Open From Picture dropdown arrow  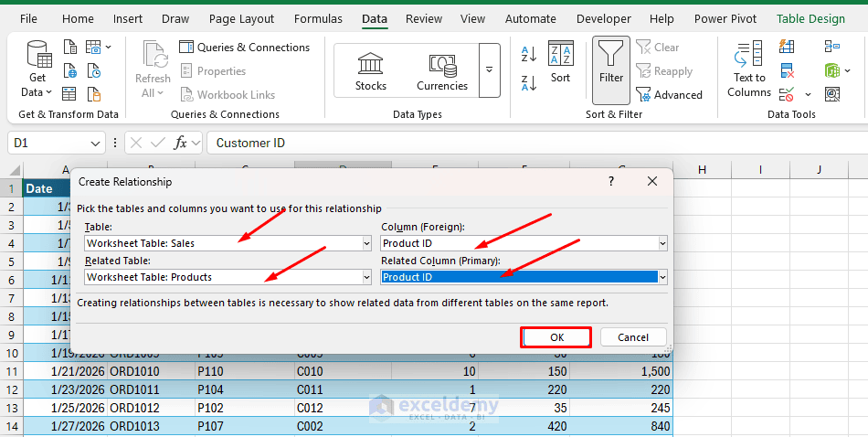coord(109,47)
